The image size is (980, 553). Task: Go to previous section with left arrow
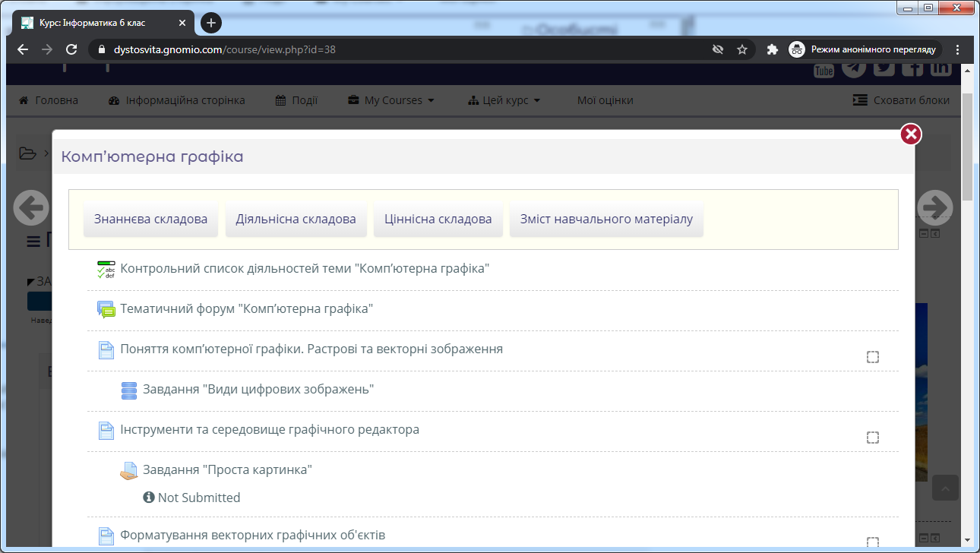click(31, 207)
